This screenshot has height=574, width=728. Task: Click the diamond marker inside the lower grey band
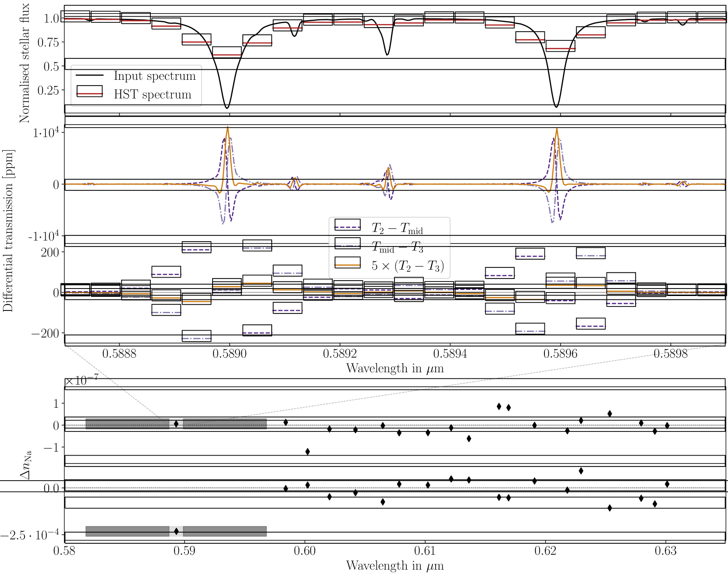click(x=176, y=531)
